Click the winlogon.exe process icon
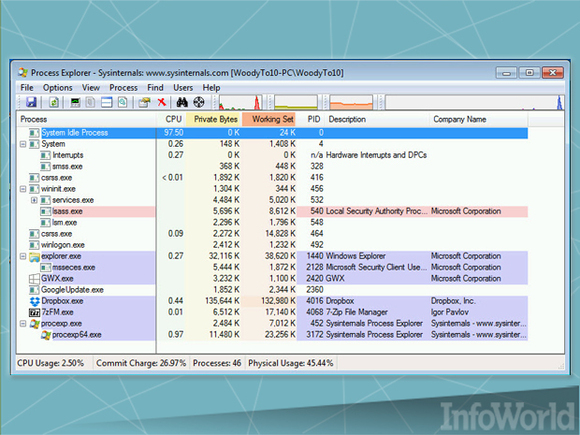The width and height of the screenshot is (580, 435). coord(34,245)
